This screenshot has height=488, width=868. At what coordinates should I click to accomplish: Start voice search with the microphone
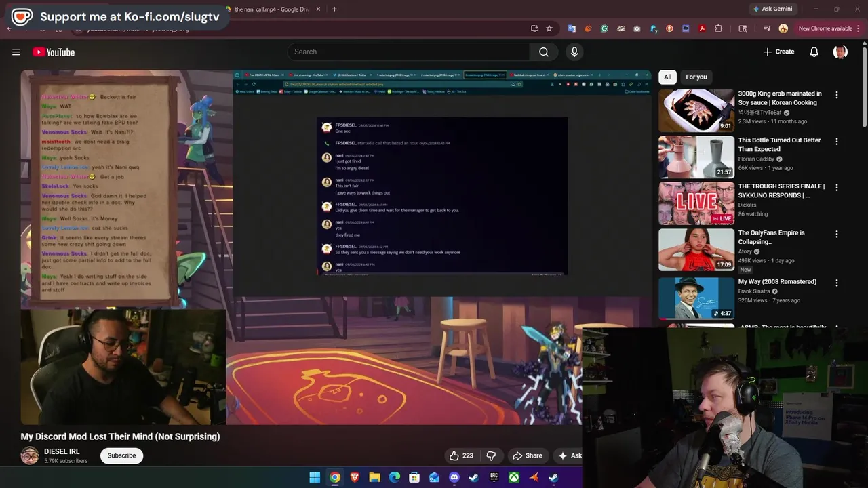click(574, 52)
